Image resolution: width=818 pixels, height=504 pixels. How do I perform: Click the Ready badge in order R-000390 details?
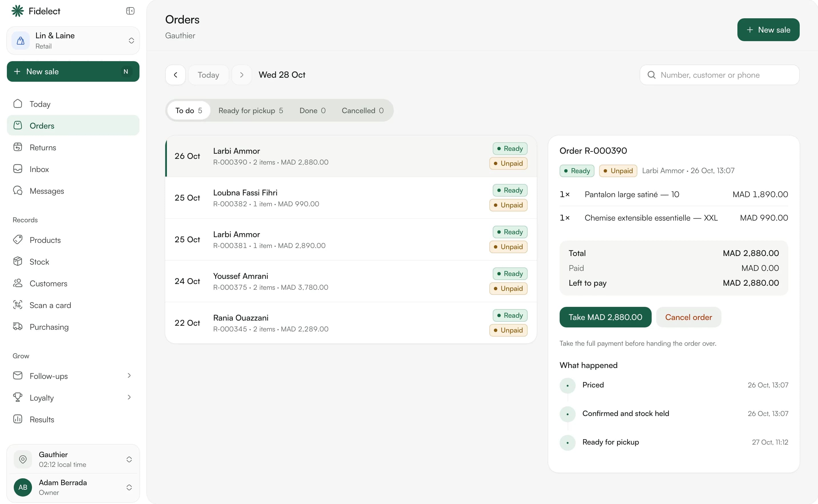point(576,171)
